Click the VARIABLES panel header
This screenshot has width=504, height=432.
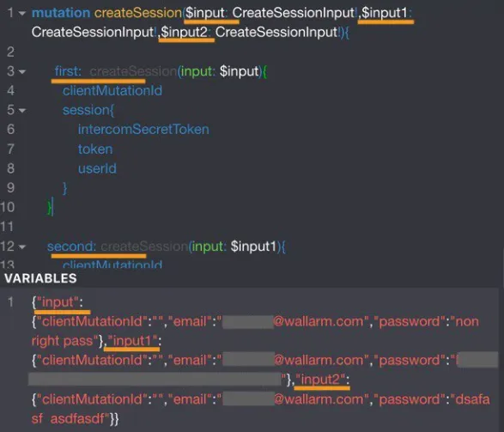click(40, 278)
